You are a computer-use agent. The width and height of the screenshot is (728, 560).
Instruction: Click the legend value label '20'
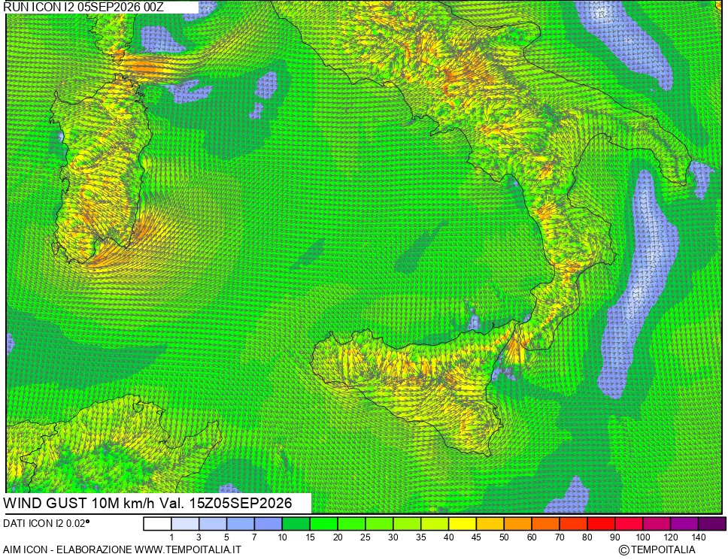point(338,537)
